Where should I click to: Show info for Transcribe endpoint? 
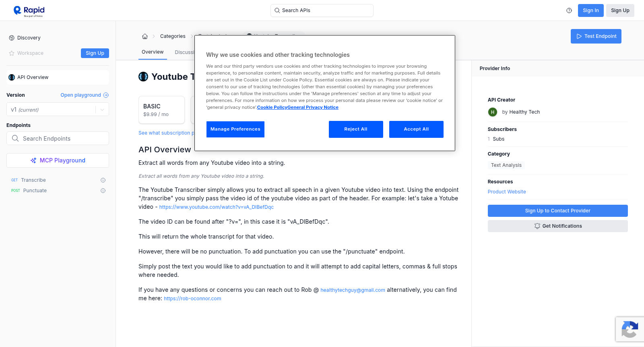click(x=103, y=180)
